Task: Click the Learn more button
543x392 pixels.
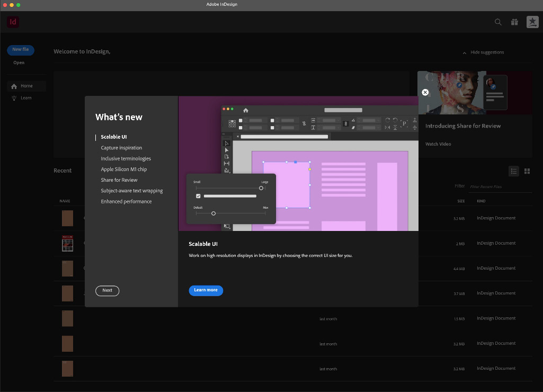Action: pos(206,290)
